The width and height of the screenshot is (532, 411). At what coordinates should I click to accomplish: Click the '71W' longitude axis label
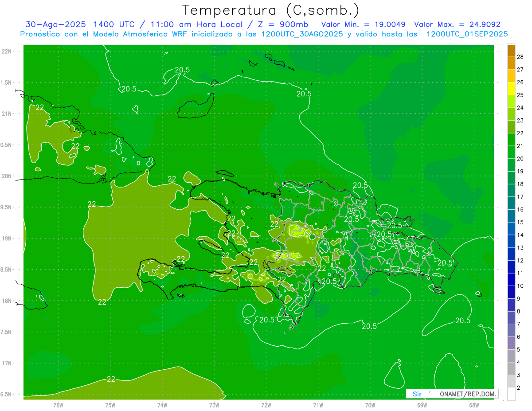click(318, 405)
